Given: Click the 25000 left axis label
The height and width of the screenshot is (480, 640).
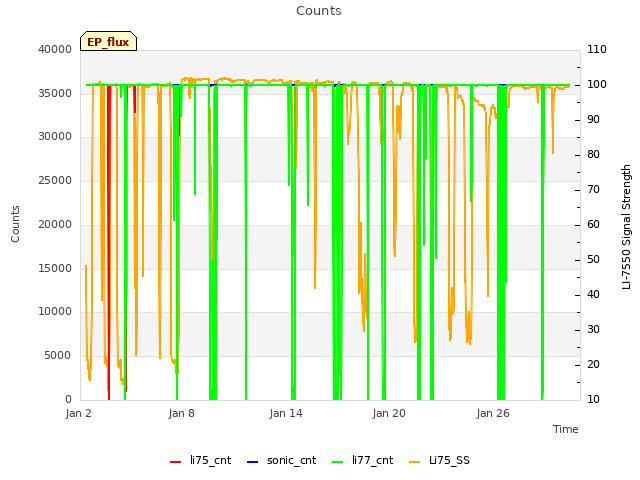Looking at the screenshot, I should [55, 180].
